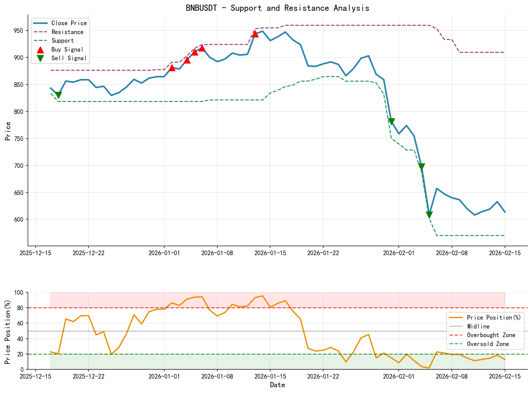Select the red Buy Signal triangle legend marker
Image resolution: width=532 pixels, height=393 pixels.
(x=40, y=49)
